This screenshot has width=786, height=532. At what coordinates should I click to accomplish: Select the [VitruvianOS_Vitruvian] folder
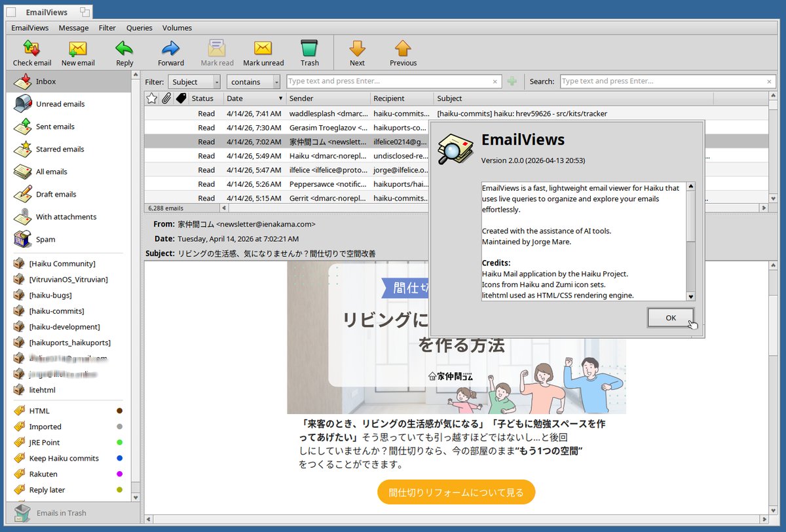(69, 280)
